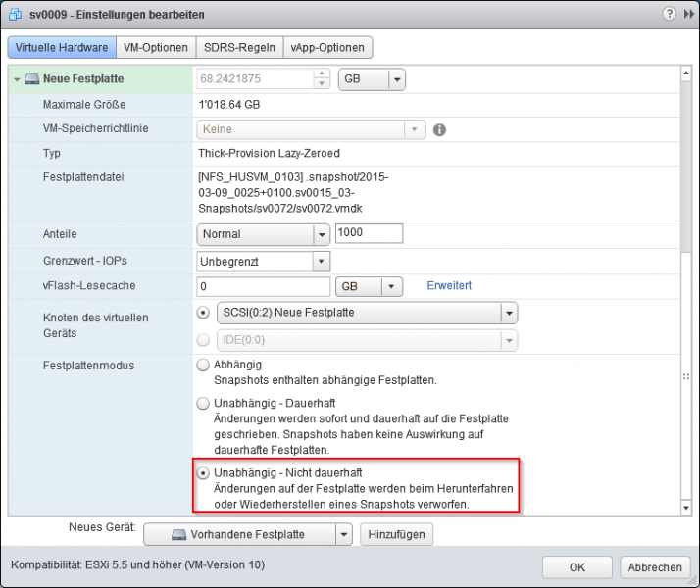
Task: Select the Abhängig disk mode
Action: click(x=203, y=365)
